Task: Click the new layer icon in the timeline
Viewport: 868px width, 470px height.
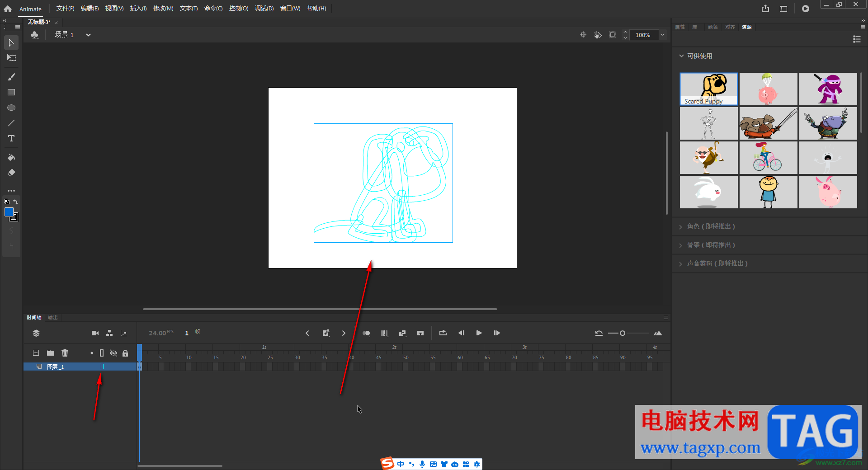Action: pos(36,353)
